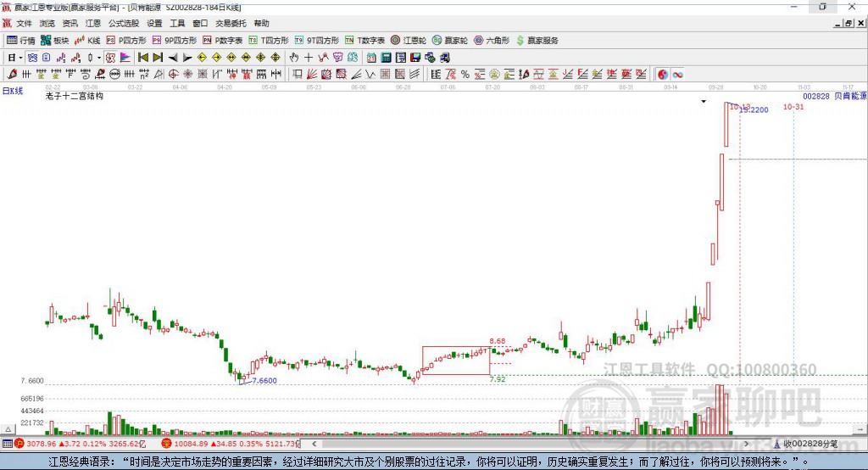
Task: Open the 浏览 menu
Action: (x=47, y=23)
